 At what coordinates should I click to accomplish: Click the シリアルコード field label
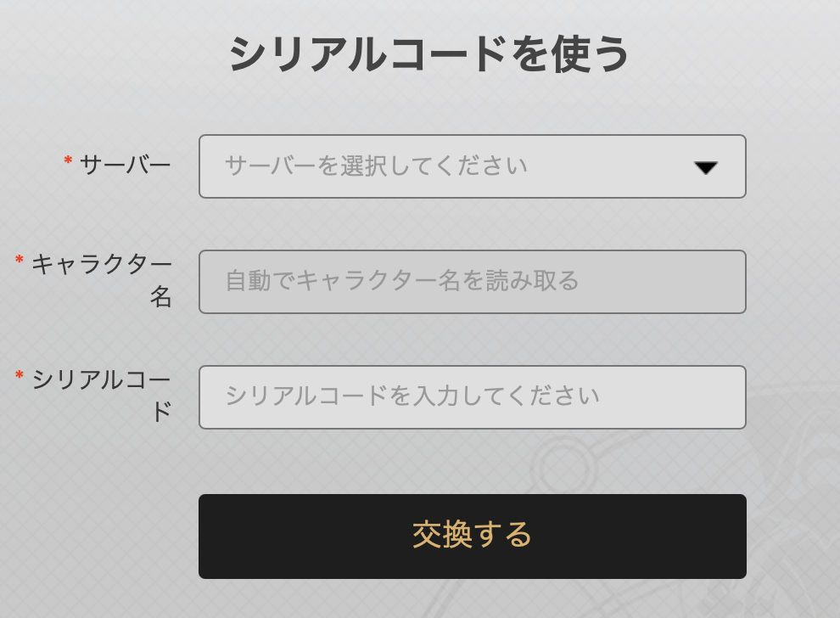click(102, 396)
